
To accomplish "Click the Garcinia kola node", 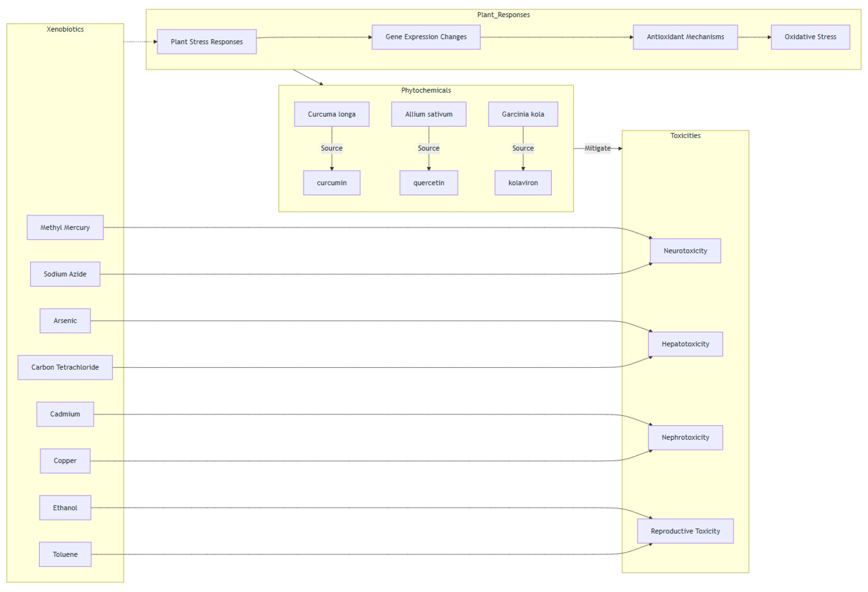I will 522,114.
